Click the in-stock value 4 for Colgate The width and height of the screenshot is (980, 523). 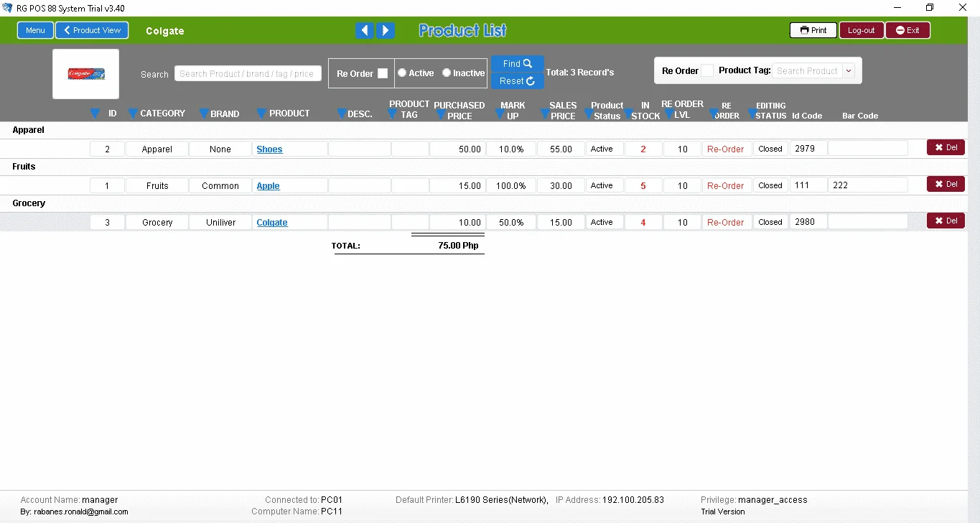point(643,223)
